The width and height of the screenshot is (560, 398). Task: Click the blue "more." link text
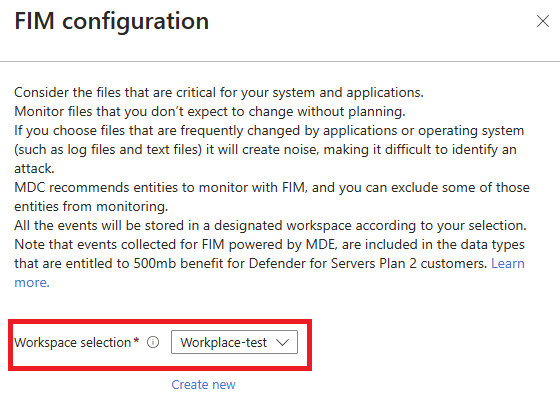click(32, 283)
